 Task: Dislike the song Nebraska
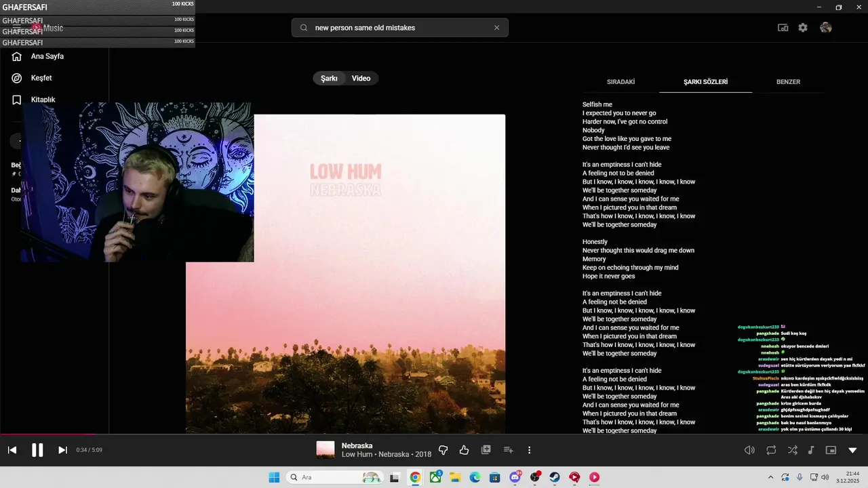coord(443,450)
